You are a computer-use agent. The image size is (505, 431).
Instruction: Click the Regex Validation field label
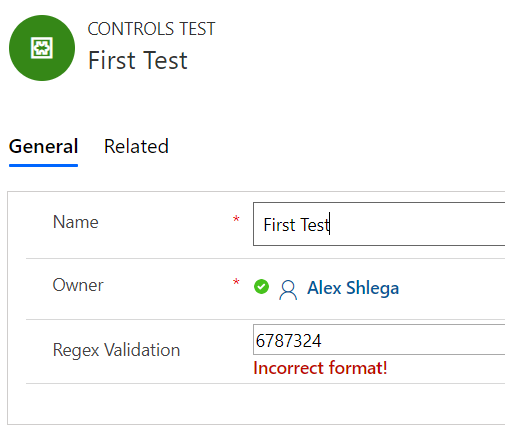(116, 350)
